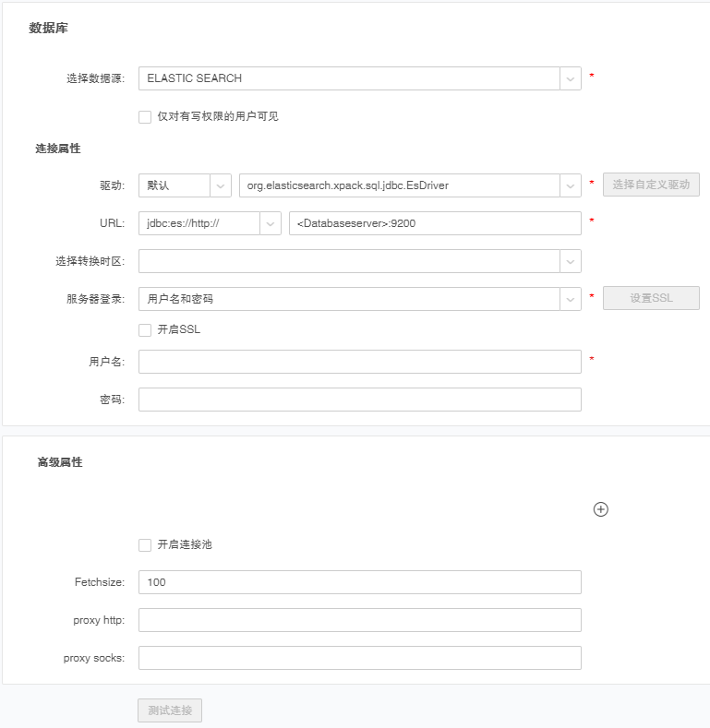Image resolution: width=710 pixels, height=728 pixels.
Task: Click the 设置SSL button
Action: tap(651, 298)
